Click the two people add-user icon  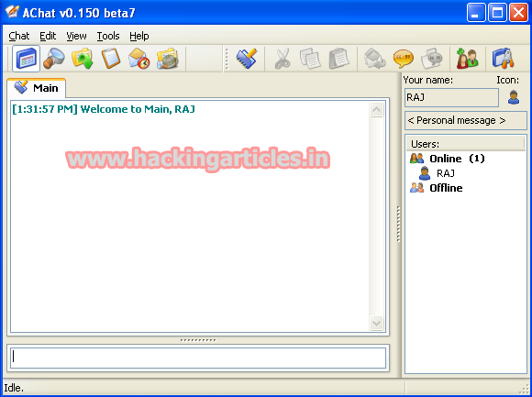[467, 59]
